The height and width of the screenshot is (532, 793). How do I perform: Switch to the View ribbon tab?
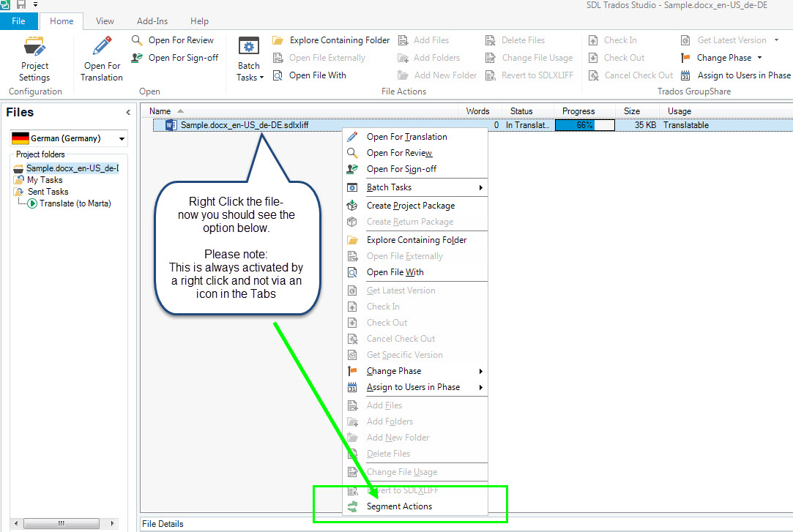pos(105,21)
